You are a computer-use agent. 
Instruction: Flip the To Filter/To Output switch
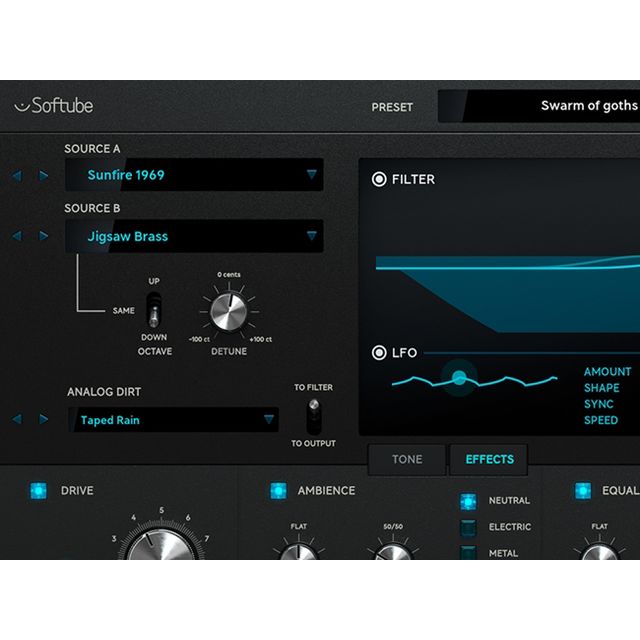pyautogui.click(x=314, y=416)
